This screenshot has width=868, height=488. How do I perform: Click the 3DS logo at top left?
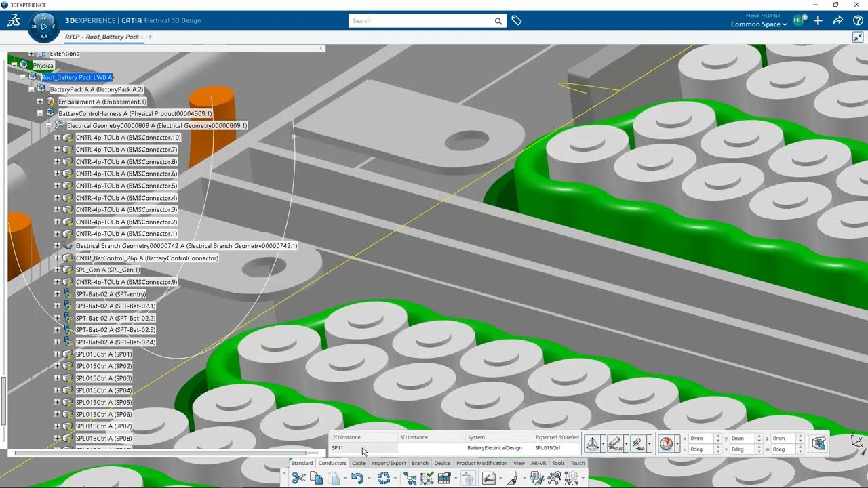tap(14, 21)
